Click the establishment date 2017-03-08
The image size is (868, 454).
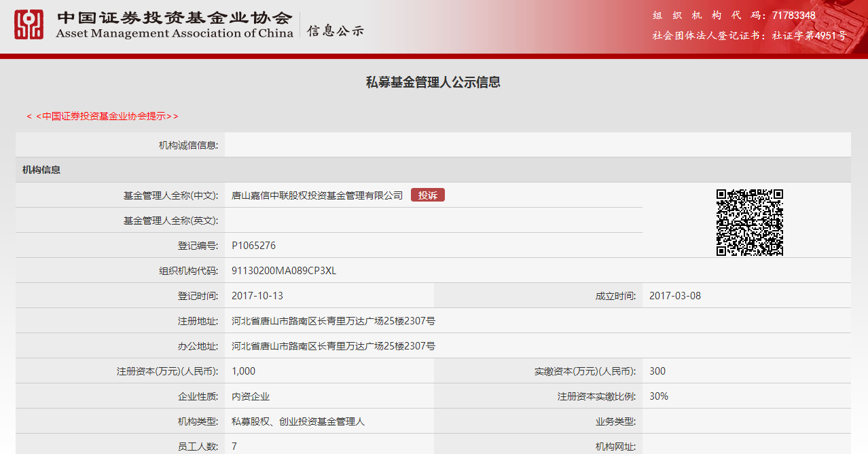(x=675, y=296)
